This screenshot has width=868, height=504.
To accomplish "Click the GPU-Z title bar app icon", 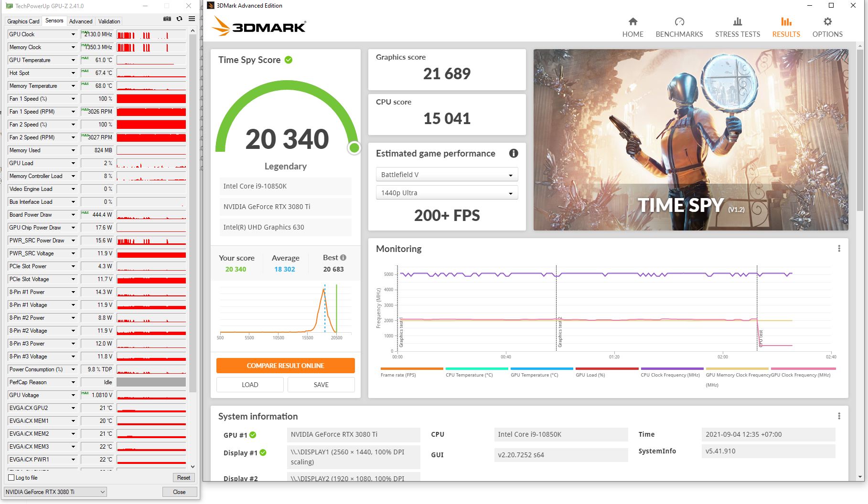I will click(9, 6).
